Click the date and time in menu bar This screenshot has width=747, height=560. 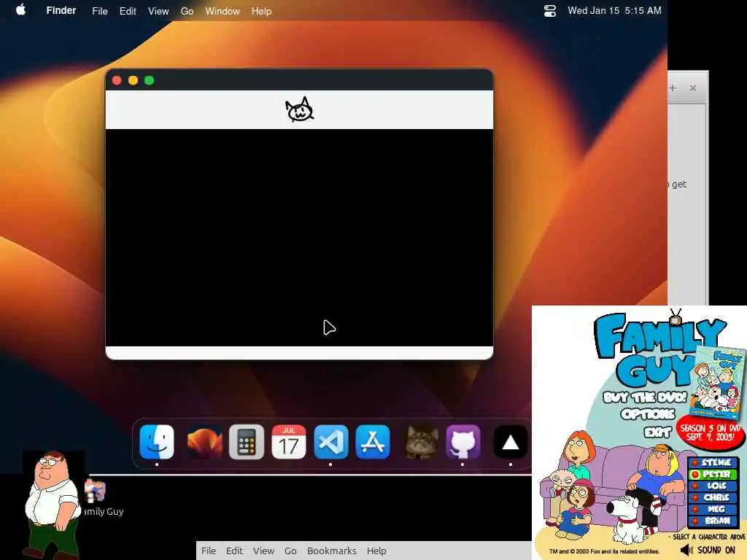coord(614,10)
